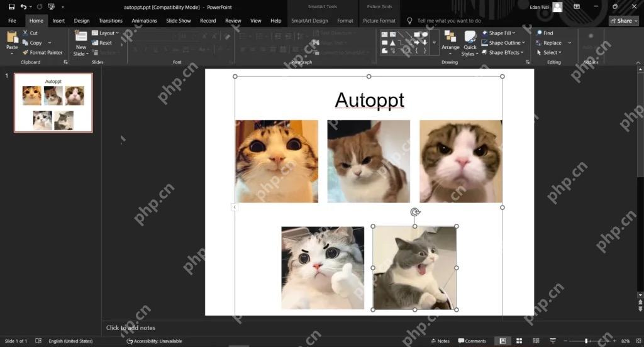Open the SmartArt Design tab

[309, 21]
